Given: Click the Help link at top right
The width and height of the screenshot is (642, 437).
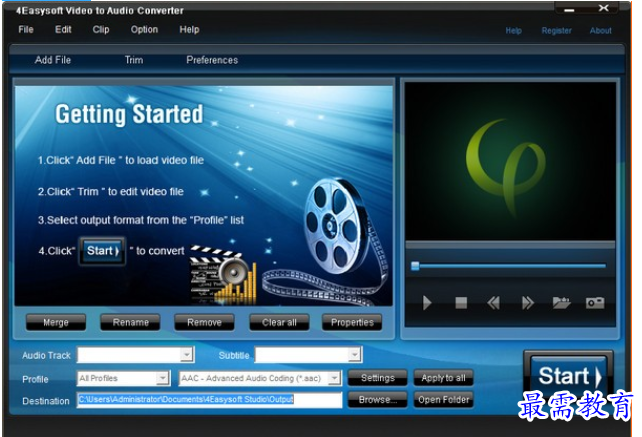Looking at the screenshot, I should click(x=513, y=31).
